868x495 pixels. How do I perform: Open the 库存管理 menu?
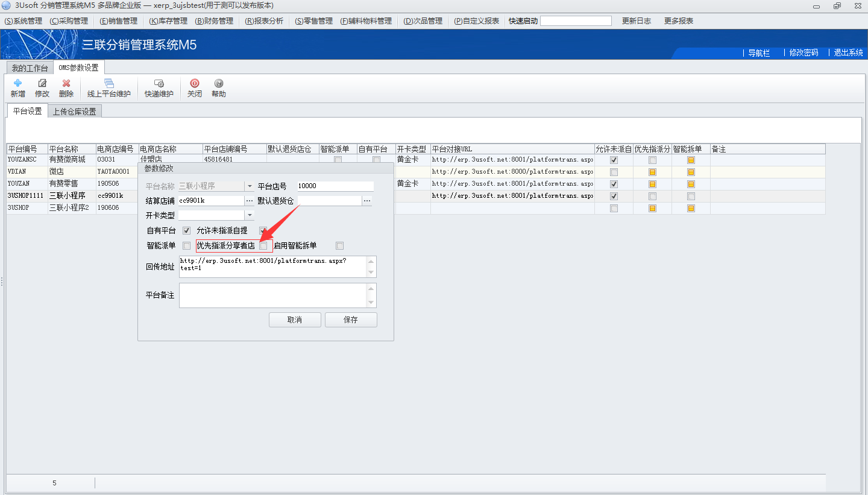point(168,20)
